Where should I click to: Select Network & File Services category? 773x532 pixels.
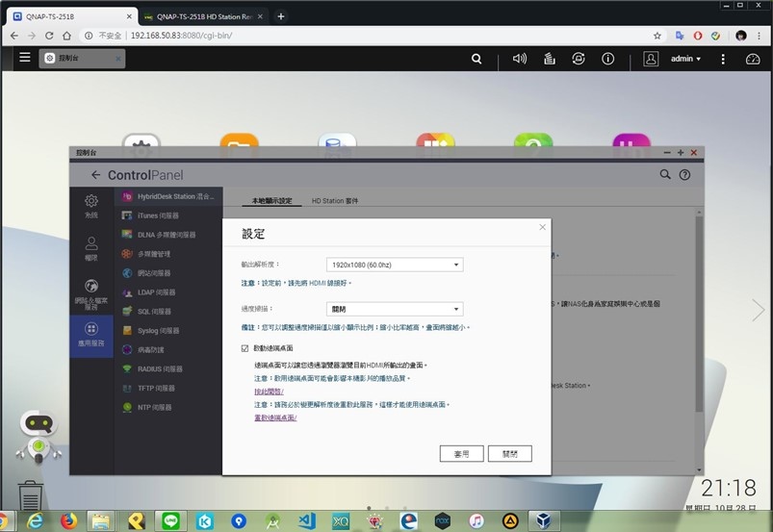pyautogui.click(x=91, y=294)
